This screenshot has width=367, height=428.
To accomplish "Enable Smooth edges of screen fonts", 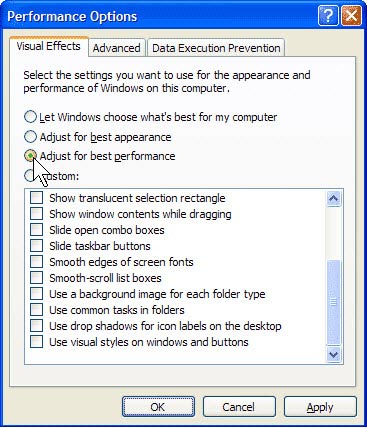I will click(36, 261).
